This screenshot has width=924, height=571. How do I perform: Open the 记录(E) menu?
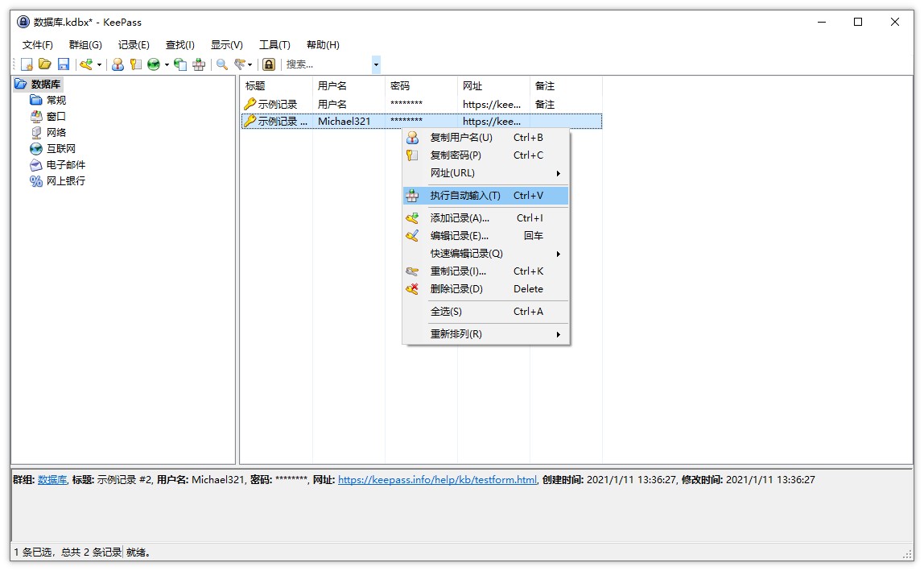coord(134,45)
